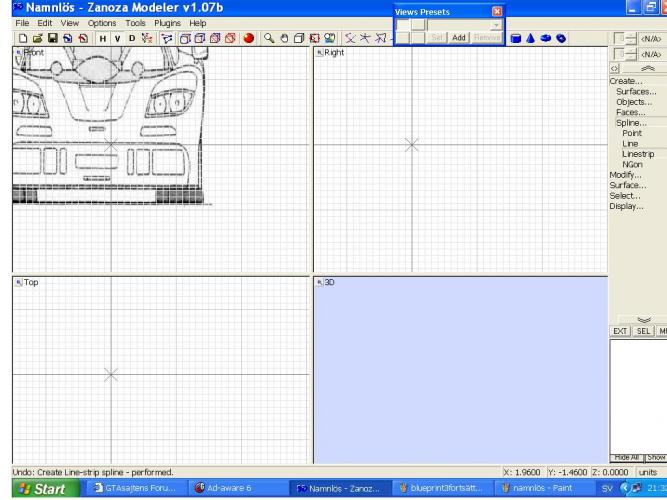
Task: Click the Hide All button
Action: click(x=628, y=456)
